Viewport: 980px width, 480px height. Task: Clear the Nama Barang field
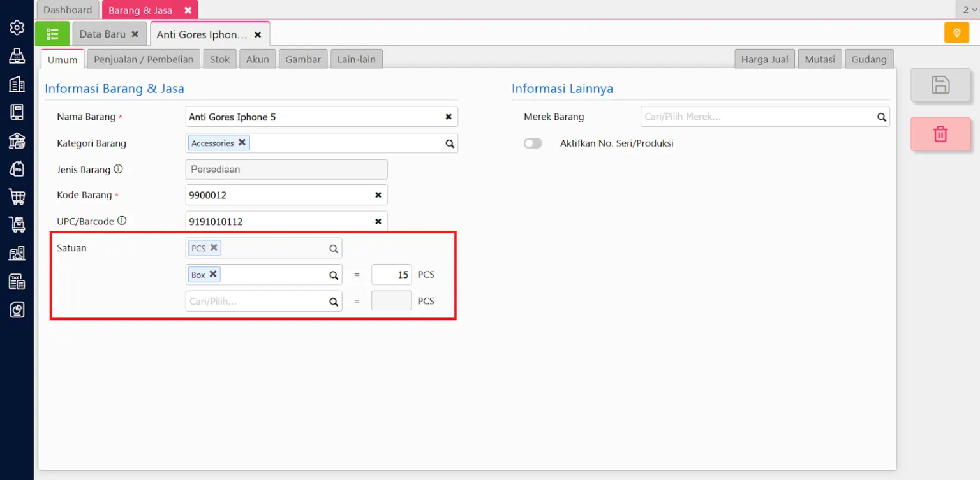pos(449,117)
